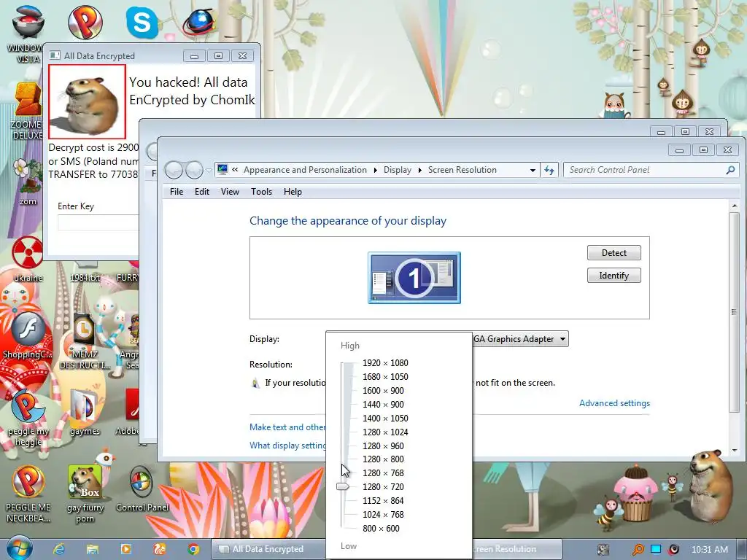
Task: Click the 'Display' breadcrumb in address bar
Action: tap(398, 170)
